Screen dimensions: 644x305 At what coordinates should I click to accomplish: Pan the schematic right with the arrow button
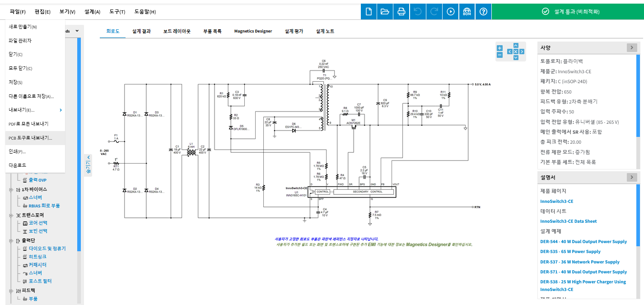522,52
